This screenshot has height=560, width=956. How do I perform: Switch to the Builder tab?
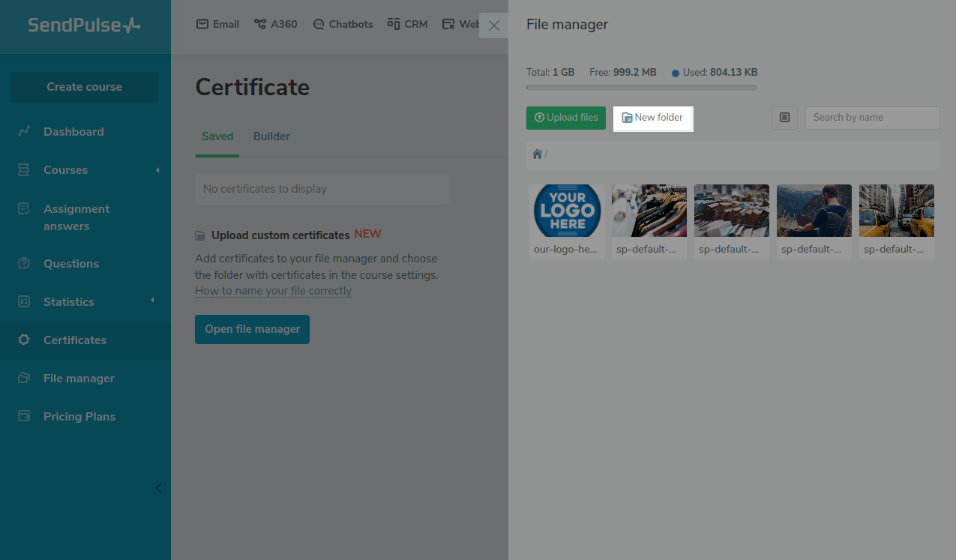[x=271, y=136]
